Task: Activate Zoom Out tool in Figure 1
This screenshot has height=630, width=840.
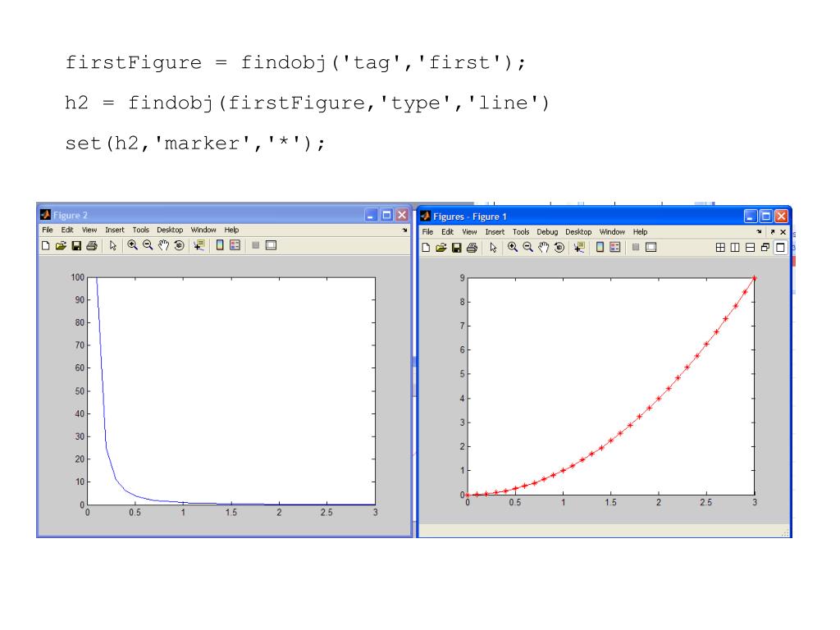Action: pyautogui.click(x=527, y=248)
